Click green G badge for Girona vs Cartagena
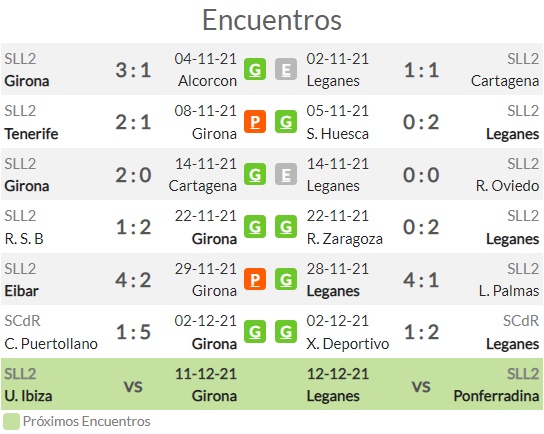The height and width of the screenshot is (434, 544). [x=255, y=174]
